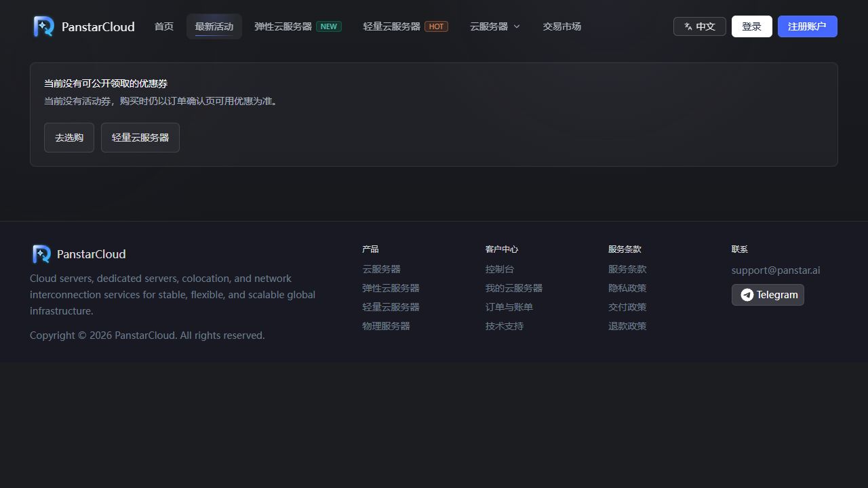868x488 pixels.
Task: Click the support@panstar.ai email link
Action: [776, 270]
